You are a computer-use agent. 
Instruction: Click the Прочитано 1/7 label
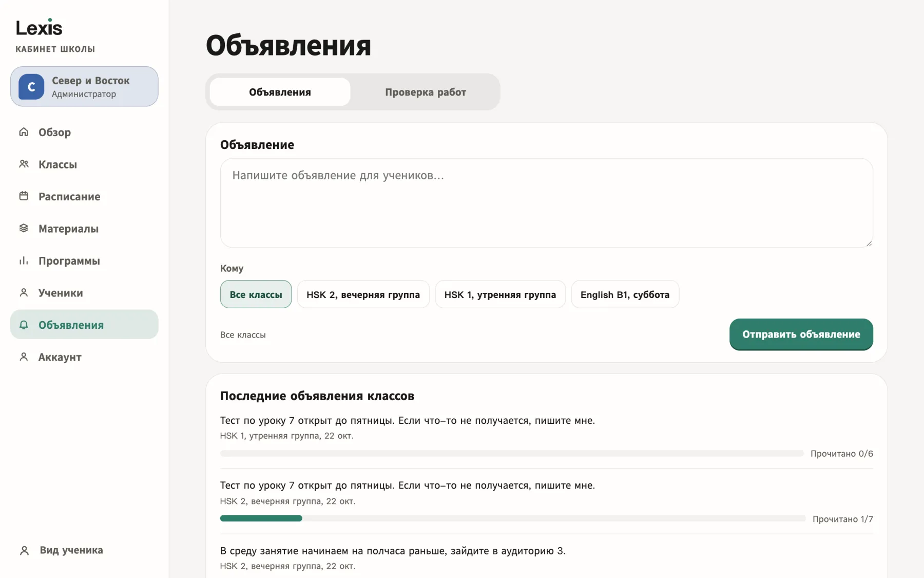pyautogui.click(x=842, y=519)
